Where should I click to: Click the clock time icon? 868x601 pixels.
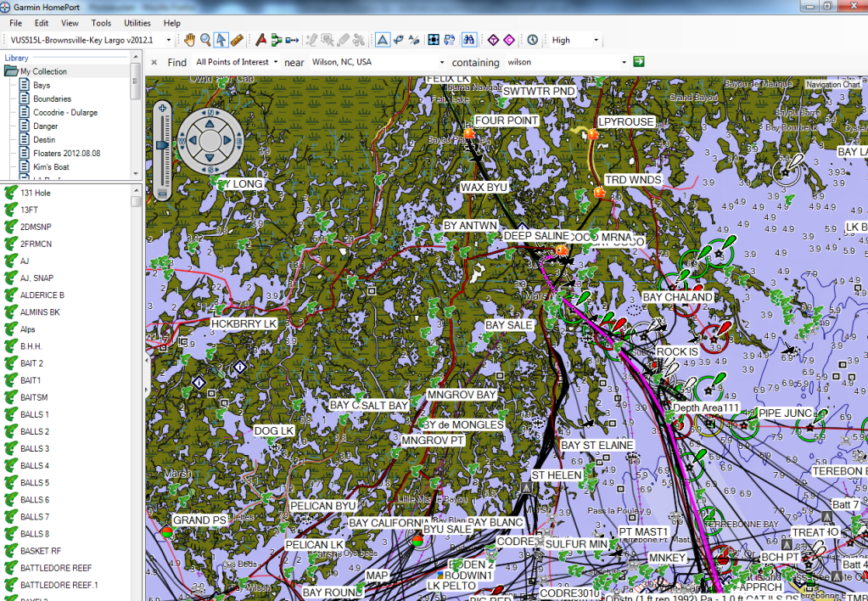click(x=533, y=40)
